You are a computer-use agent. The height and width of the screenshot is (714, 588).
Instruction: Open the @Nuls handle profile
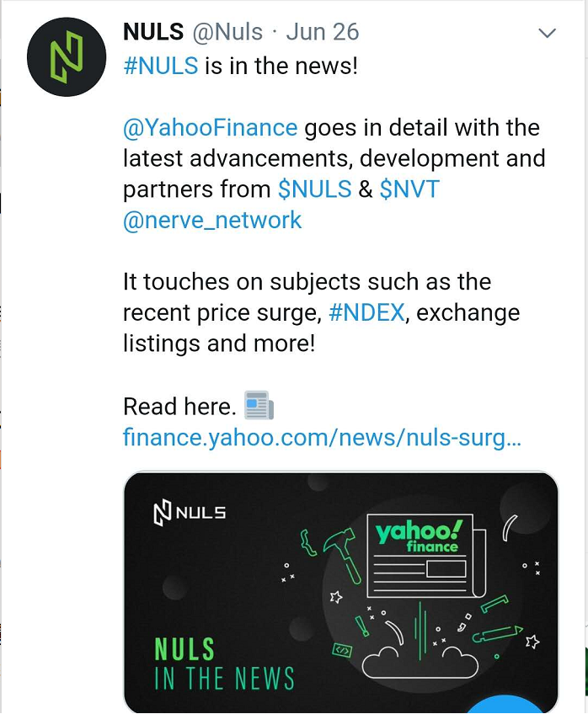[x=227, y=32]
